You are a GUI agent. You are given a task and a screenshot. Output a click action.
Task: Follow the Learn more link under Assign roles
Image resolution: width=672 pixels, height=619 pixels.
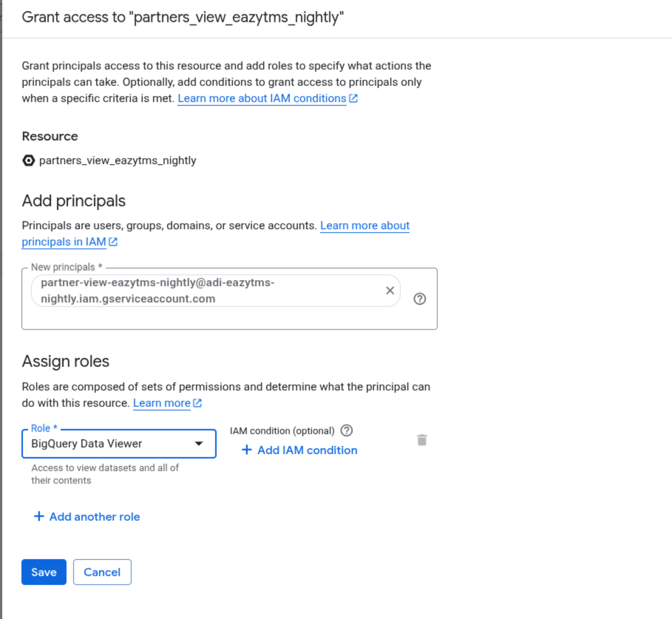click(162, 403)
